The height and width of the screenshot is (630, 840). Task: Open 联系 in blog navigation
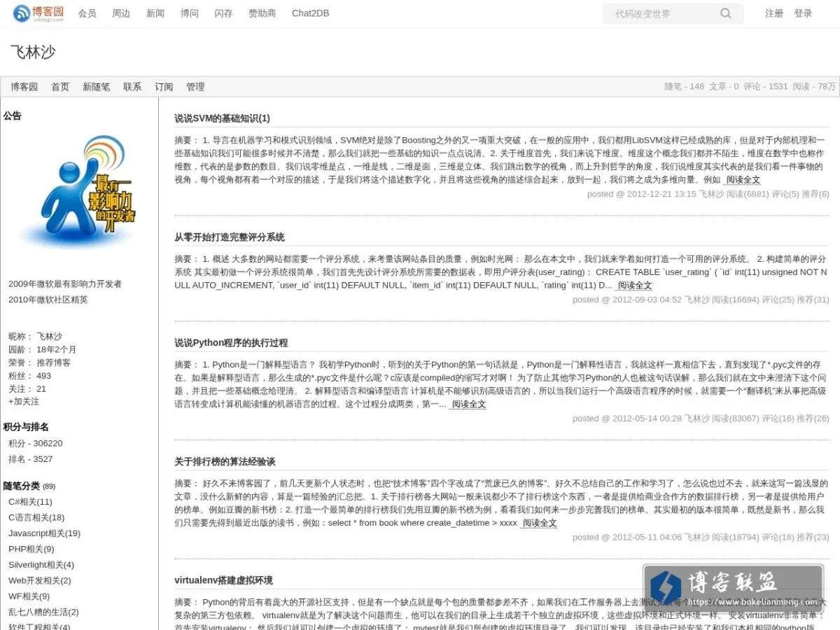click(x=132, y=87)
